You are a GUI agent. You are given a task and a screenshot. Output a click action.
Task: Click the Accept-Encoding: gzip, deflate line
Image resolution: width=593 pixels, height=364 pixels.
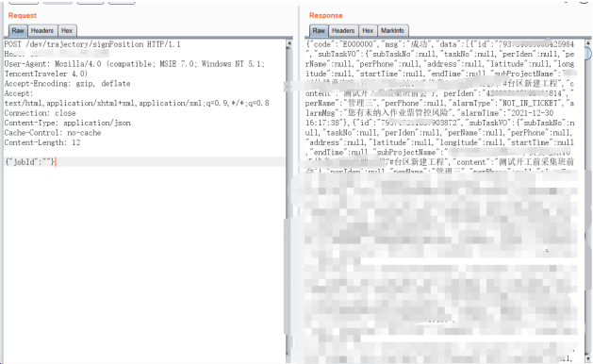pyautogui.click(x=67, y=84)
